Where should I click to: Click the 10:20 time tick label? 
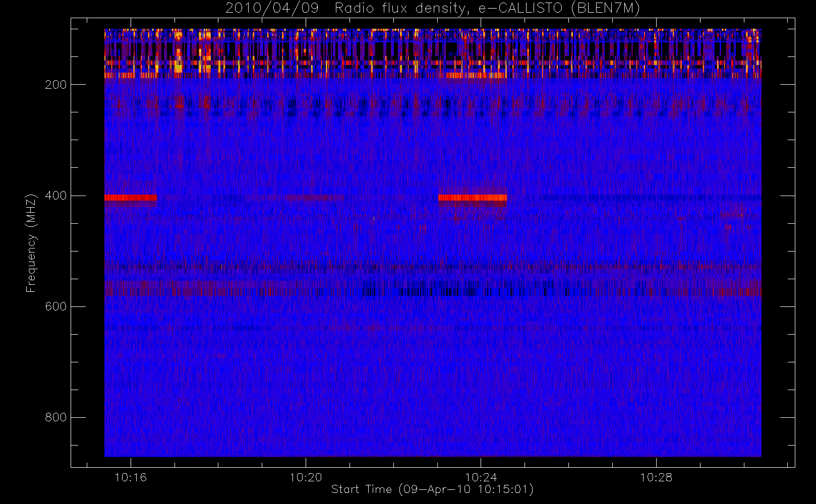pyautogui.click(x=306, y=477)
